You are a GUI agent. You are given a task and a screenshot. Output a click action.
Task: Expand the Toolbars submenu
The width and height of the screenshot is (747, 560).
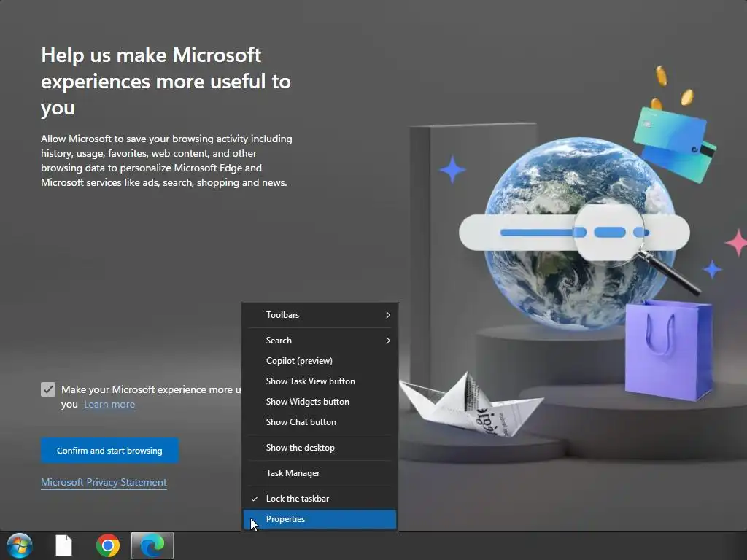320,315
